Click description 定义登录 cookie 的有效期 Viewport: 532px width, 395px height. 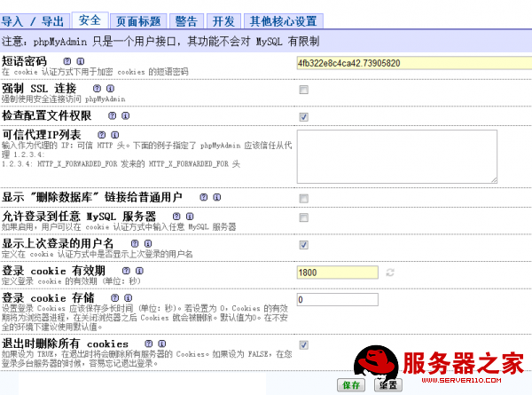(x=71, y=281)
